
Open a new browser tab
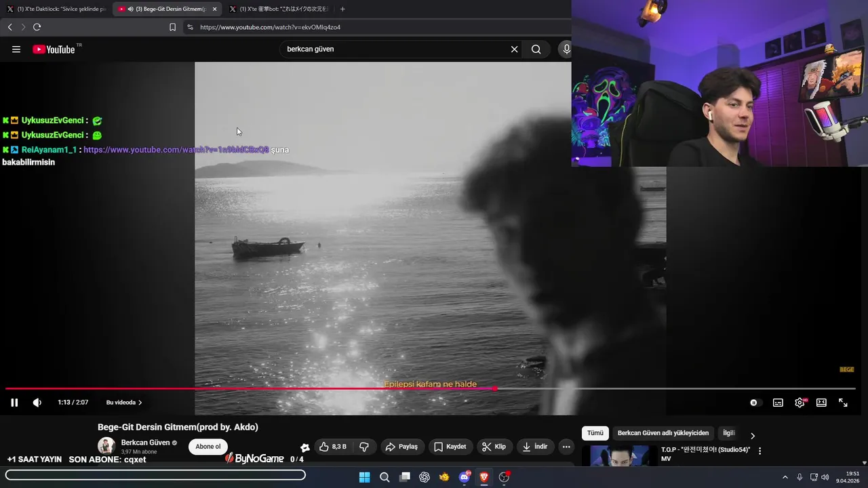point(342,9)
